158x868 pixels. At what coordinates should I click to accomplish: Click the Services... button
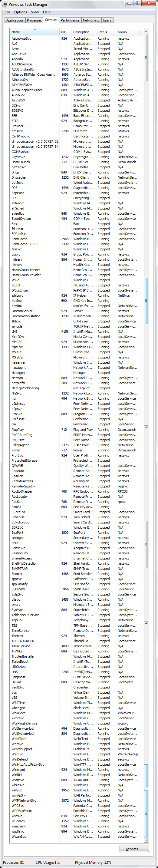[134, 849]
